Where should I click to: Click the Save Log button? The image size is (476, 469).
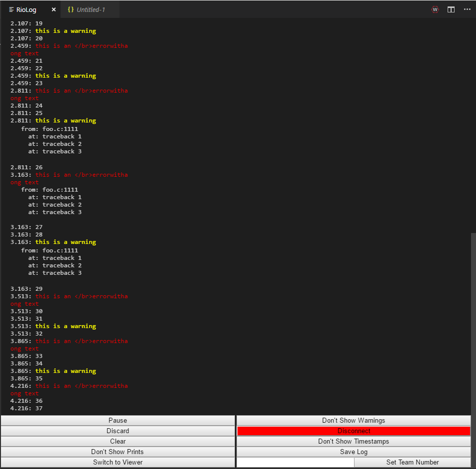[354, 452]
